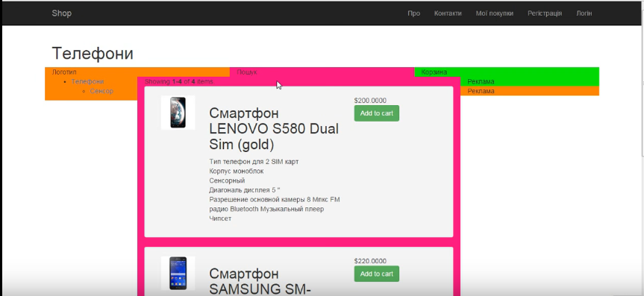Add LENOVO S580 to cart

(x=377, y=113)
